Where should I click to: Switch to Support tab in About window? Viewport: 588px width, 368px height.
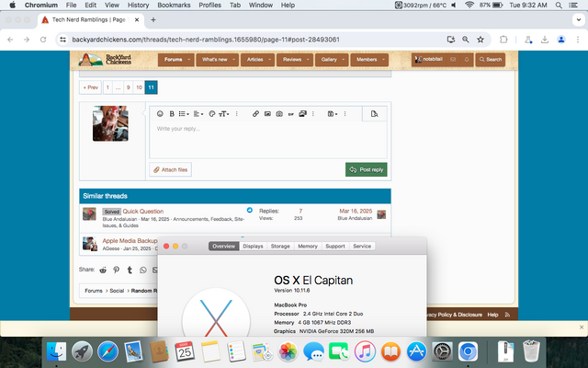(x=334, y=247)
